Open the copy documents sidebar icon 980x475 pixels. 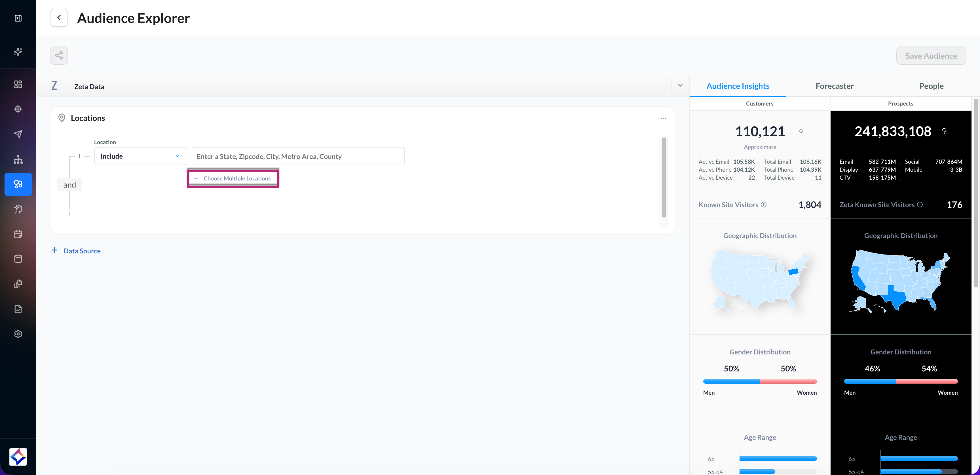pyautogui.click(x=18, y=284)
